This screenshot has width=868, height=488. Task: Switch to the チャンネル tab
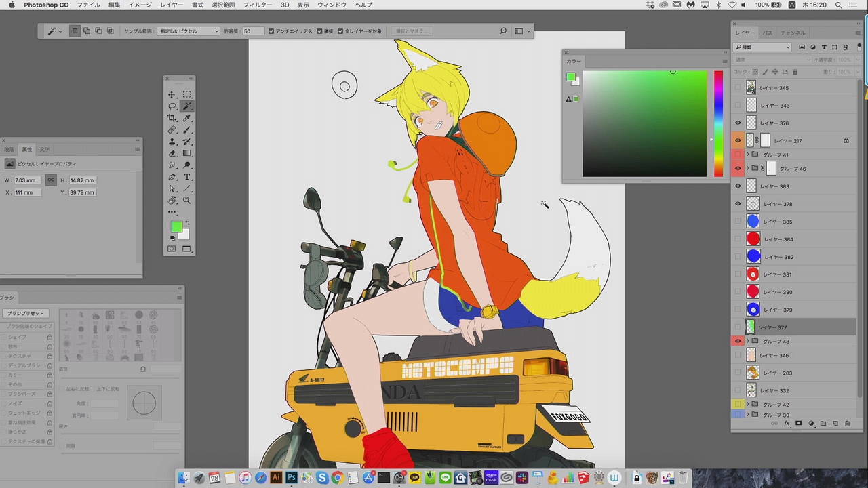(x=793, y=33)
